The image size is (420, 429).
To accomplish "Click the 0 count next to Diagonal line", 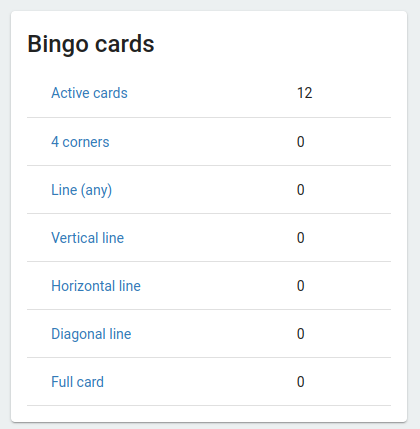I will [x=301, y=334].
